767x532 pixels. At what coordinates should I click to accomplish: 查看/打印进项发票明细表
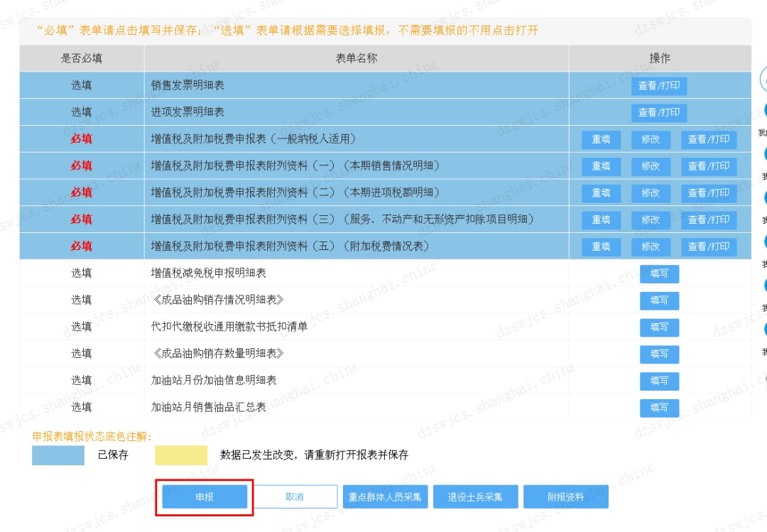point(660,112)
